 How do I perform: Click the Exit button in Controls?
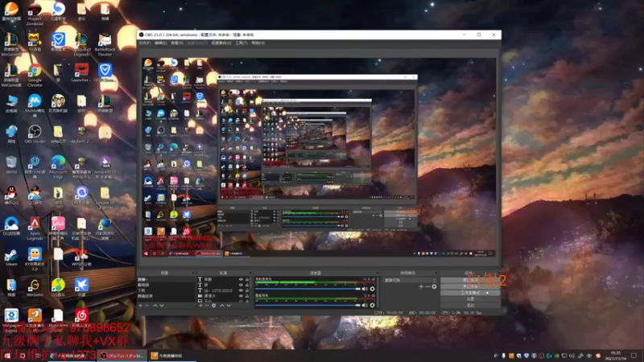coord(470,306)
